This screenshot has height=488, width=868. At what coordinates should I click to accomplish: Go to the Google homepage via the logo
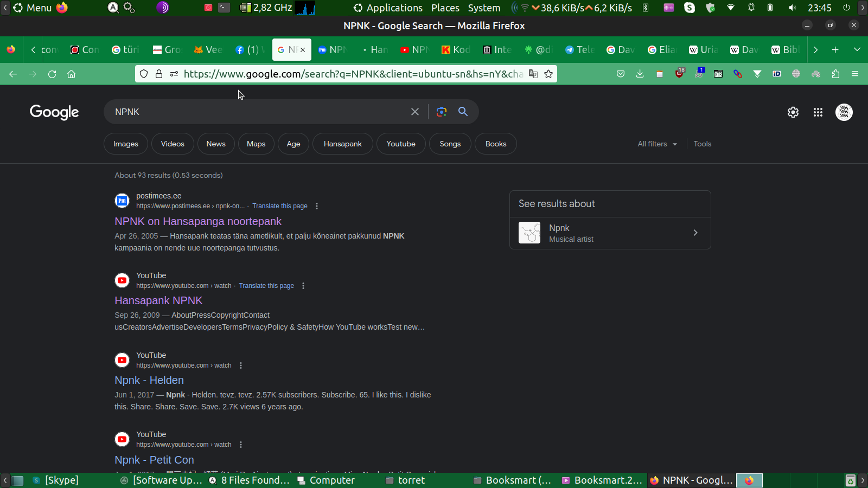[54, 112]
